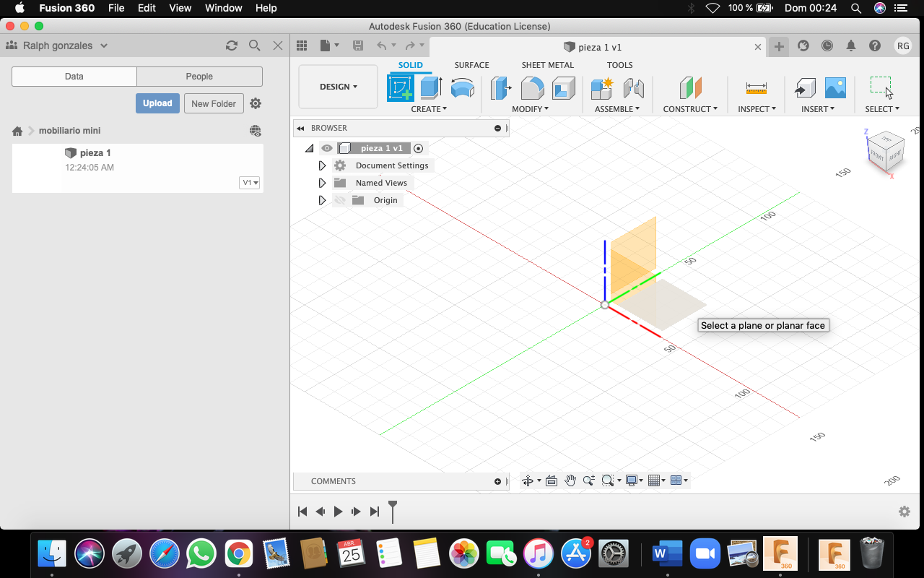Select the Pan hand tool

pos(570,480)
